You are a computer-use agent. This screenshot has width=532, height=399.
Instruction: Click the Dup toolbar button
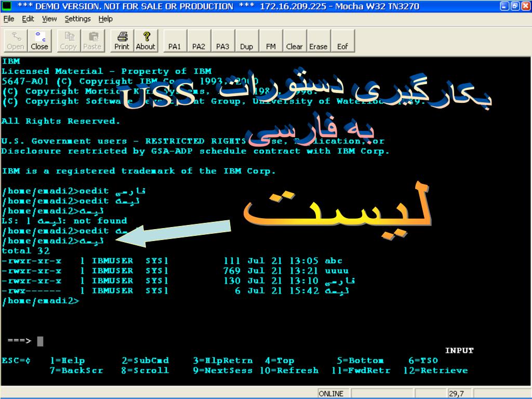tap(247, 41)
